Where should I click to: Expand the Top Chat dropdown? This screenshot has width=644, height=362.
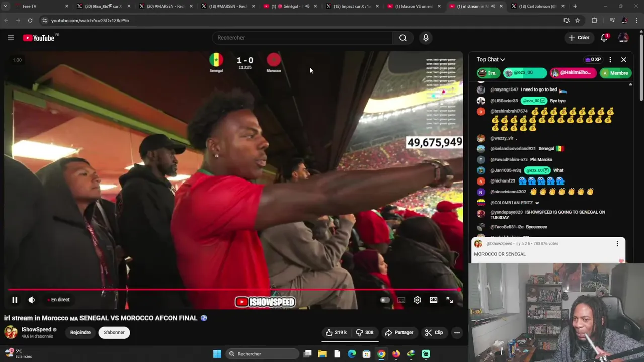point(491,59)
